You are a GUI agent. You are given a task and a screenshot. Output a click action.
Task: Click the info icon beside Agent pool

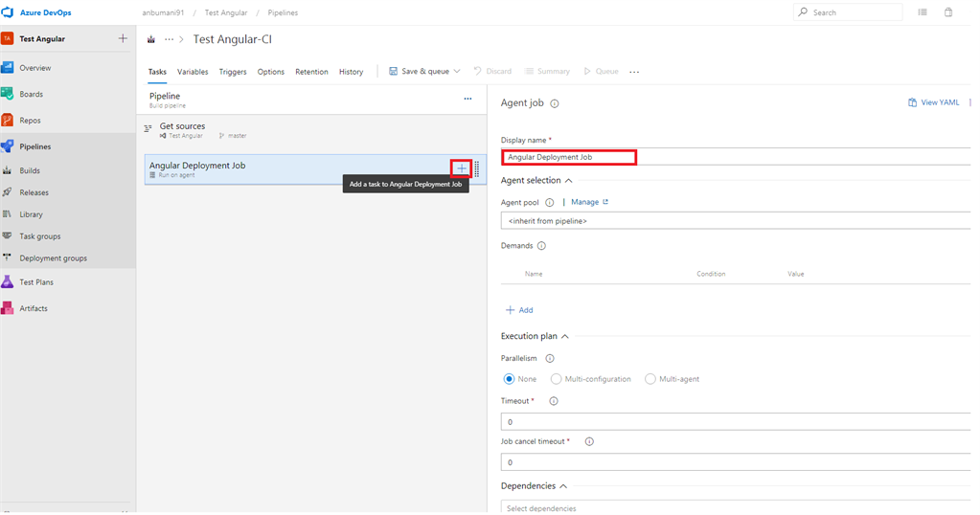point(549,202)
